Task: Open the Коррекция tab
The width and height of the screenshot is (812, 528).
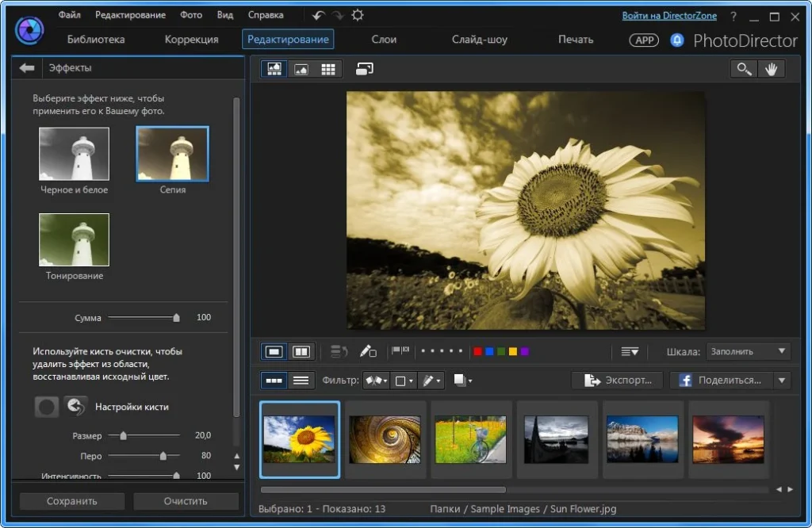Action: (x=191, y=40)
